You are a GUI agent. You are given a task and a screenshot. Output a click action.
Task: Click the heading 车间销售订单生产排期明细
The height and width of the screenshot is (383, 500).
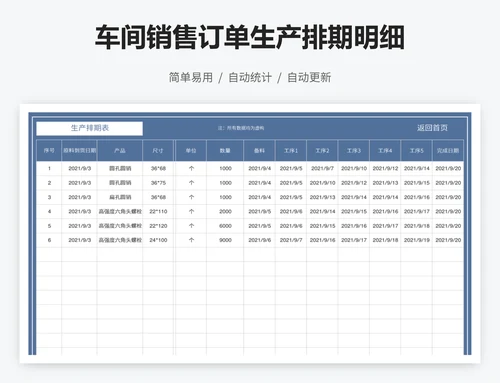click(x=250, y=37)
